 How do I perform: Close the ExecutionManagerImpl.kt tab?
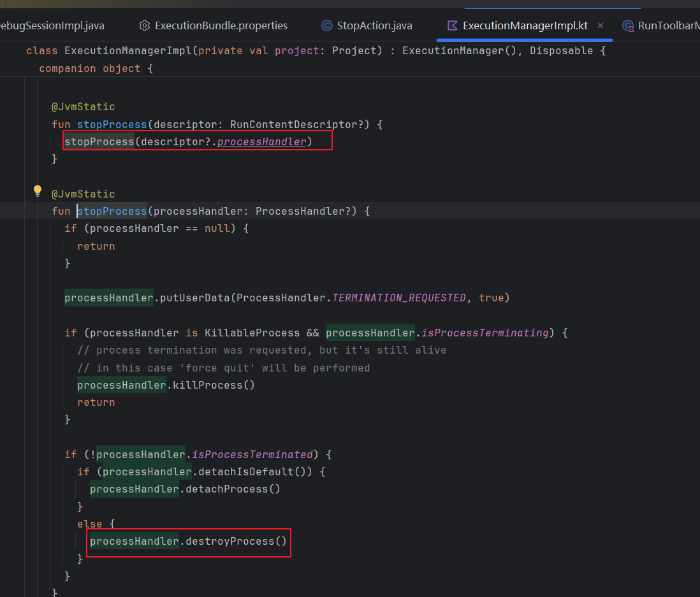coord(601,25)
